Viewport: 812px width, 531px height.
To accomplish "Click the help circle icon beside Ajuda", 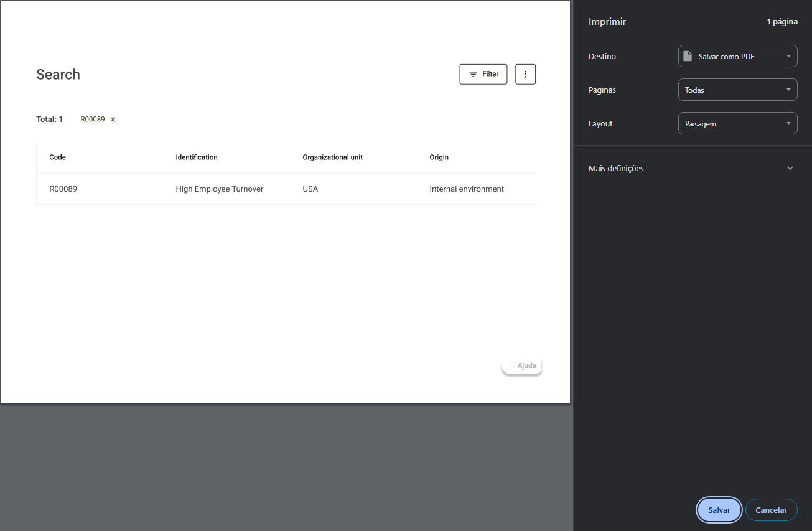I will pyautogui.click(x=511, y=365).
